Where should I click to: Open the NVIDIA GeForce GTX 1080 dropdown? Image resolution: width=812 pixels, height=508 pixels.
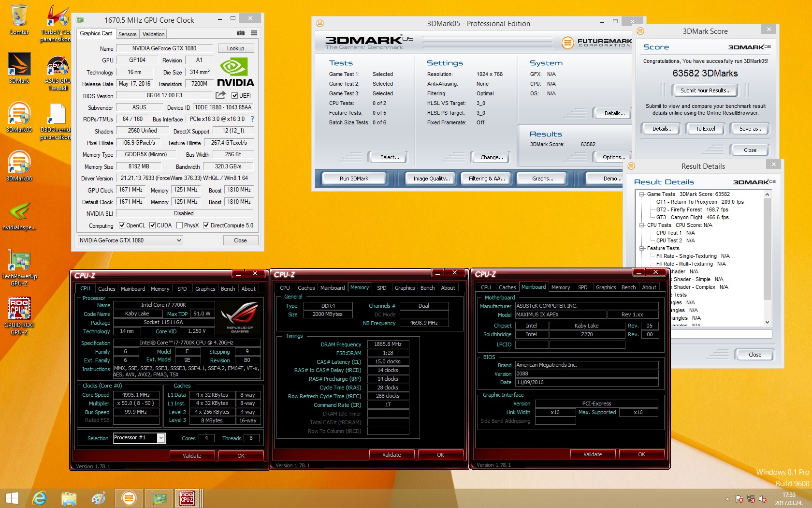click(x=130, y=240)
